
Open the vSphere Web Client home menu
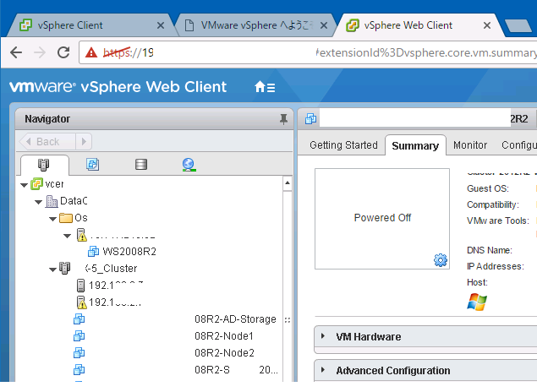(x=265, y=87)
